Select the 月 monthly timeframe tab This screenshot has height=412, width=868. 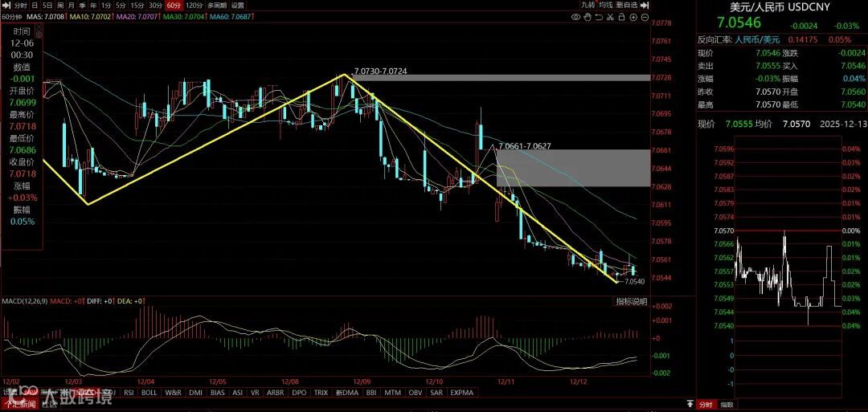point(72,6)
